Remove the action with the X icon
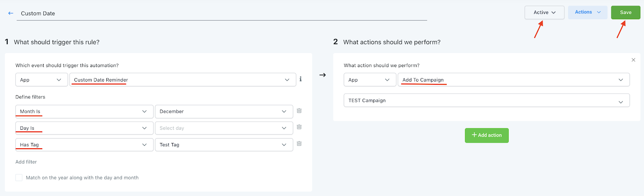The height and width of the screenshot is (196, 644). click(x=633, y=60)
